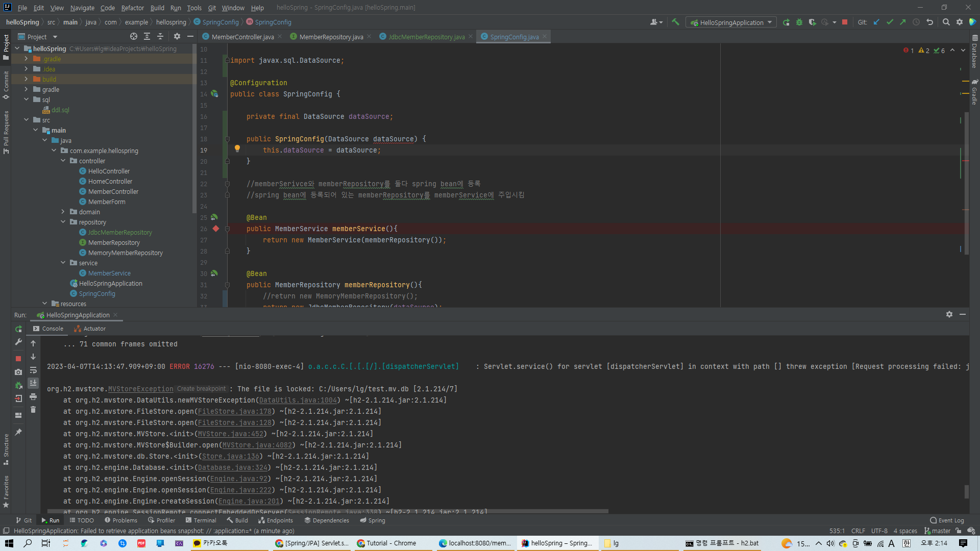Toggle pin tab in Run panel
Viewport: 980px width, 551px height.
[x=18, y=432]
